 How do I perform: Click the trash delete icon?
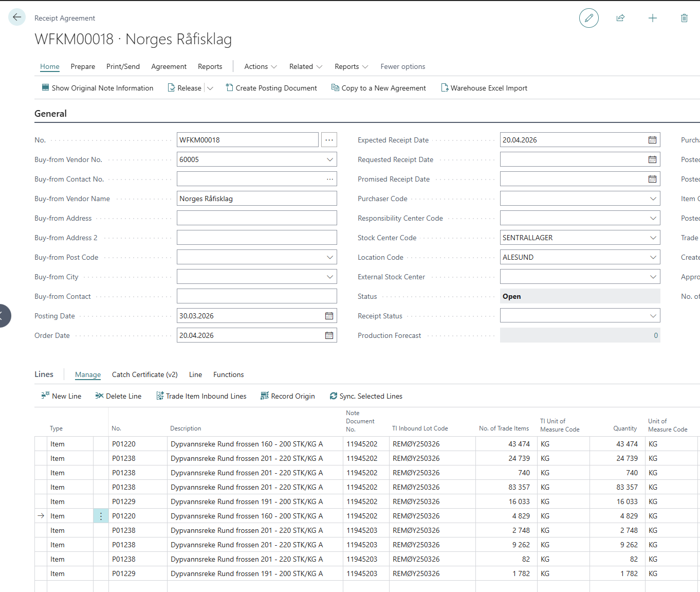click(684, 18)
